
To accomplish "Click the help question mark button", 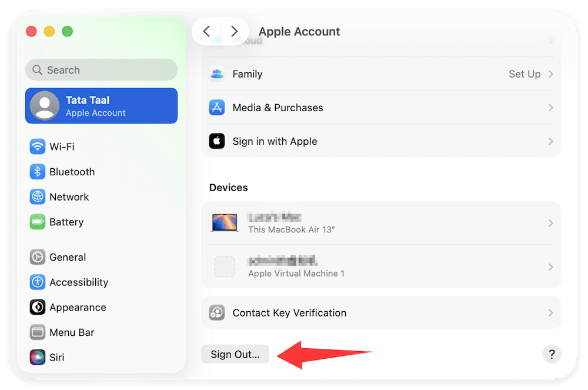I will tap(552, 354).
